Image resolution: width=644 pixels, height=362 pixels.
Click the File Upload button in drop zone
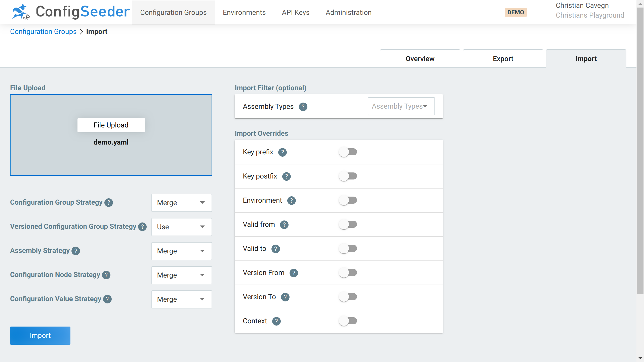pos(111,125)
